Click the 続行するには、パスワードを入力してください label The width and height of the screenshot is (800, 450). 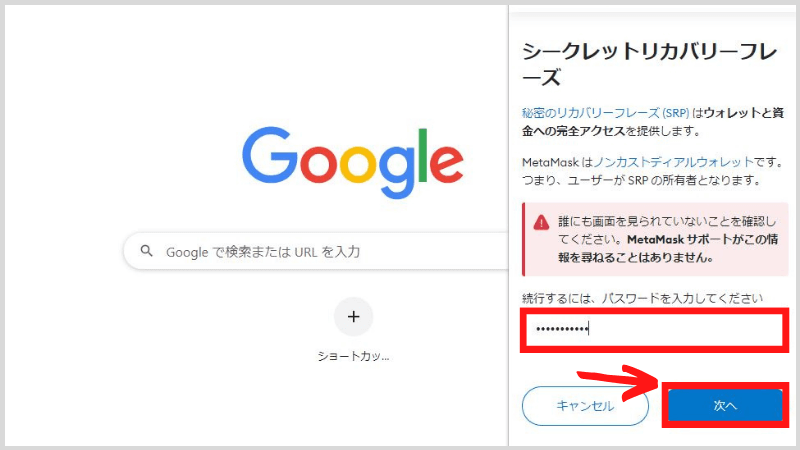(642, 298)
